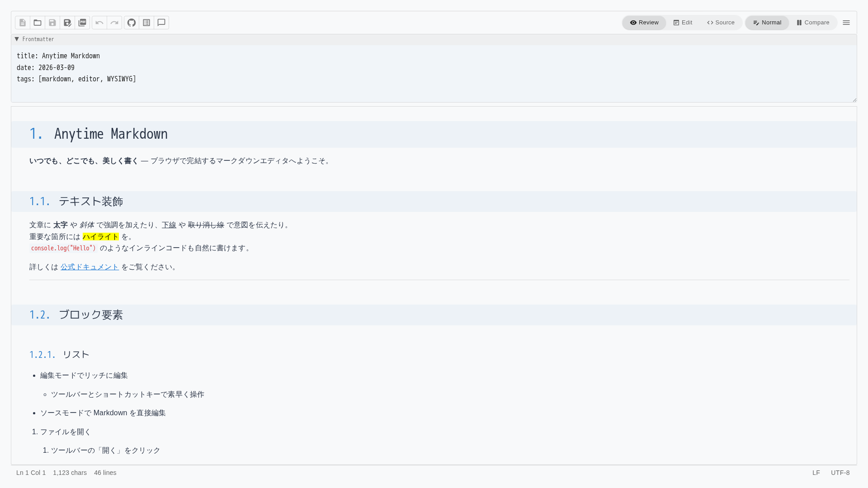
Task: Click the UTF-8 encoding indicator
Action: [840, 473]
